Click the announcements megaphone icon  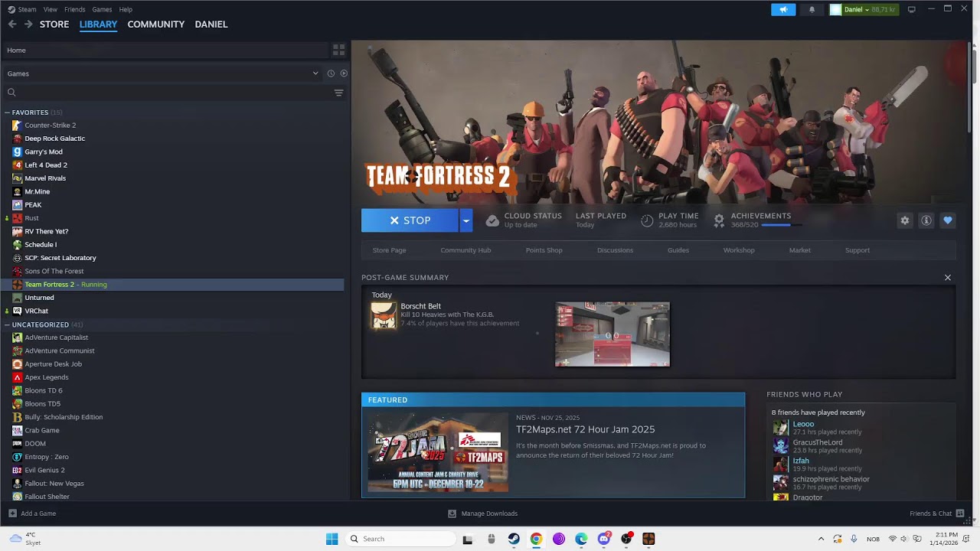tap(783, 9)
